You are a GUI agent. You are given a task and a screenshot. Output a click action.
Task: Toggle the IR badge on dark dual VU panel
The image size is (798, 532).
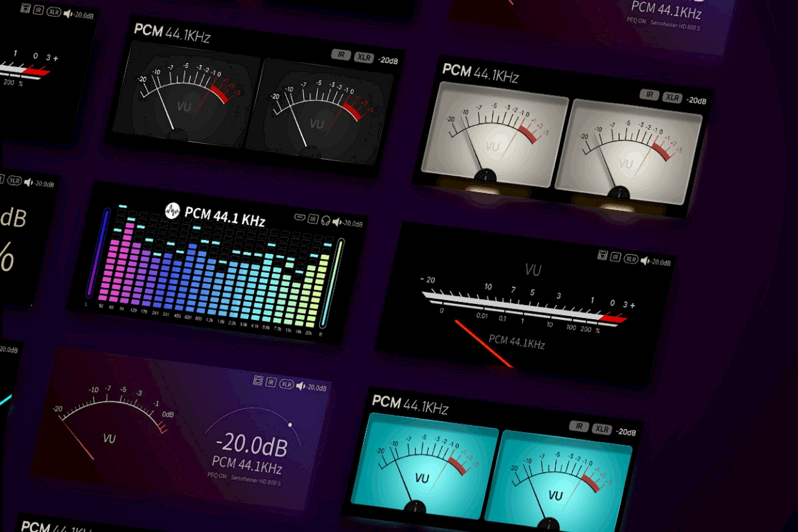[x=341, y=55]
